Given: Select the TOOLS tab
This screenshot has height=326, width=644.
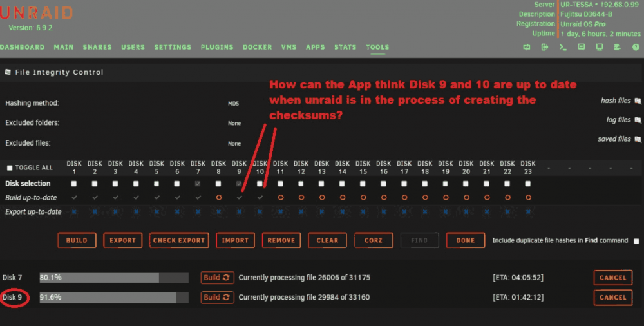Looking at the screenshot, I should (x=377, y=47).
